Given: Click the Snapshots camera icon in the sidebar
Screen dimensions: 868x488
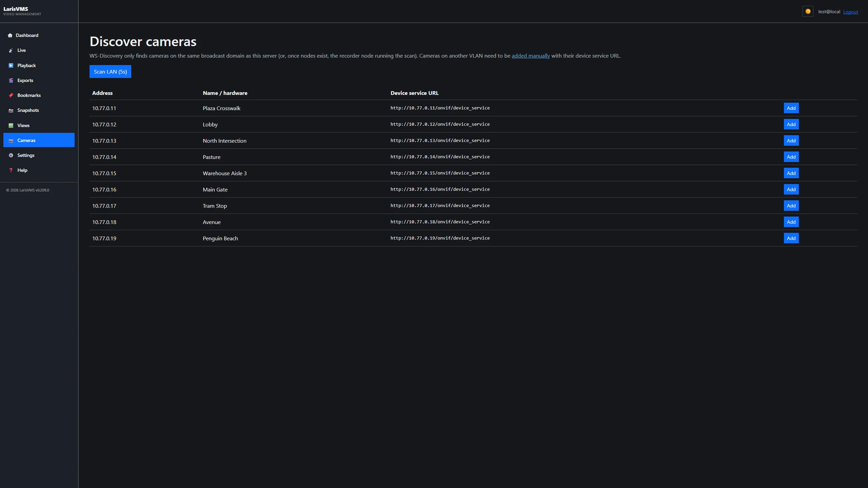Looking at the screenshot, I should point(11,110).
